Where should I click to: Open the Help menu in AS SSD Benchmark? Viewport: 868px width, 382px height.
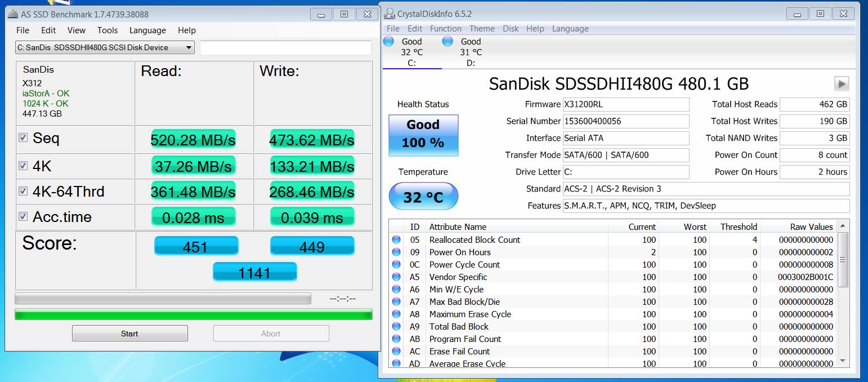pyautogui.click(x=187, y=30)
